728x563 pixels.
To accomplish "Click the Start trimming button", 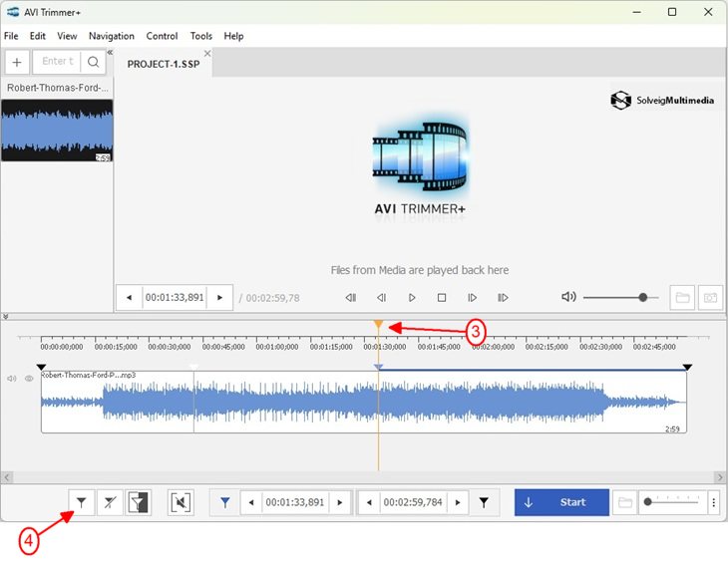I will [x=561, y=502].
